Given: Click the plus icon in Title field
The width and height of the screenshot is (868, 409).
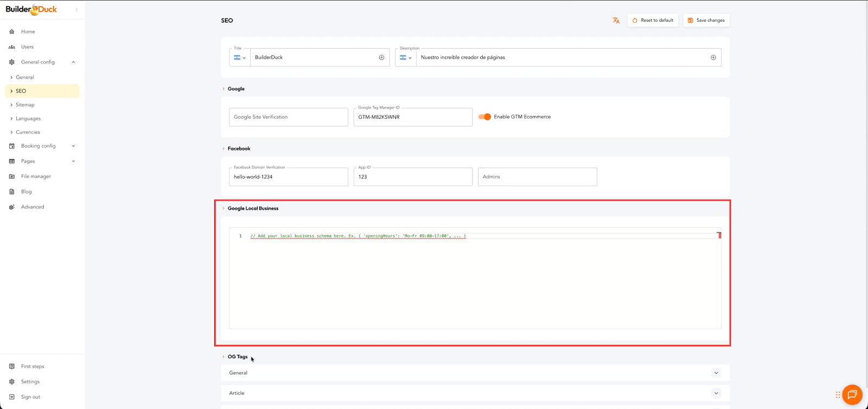Looking at the screenshot, I should pyautogui.click(x=381, y=57).
